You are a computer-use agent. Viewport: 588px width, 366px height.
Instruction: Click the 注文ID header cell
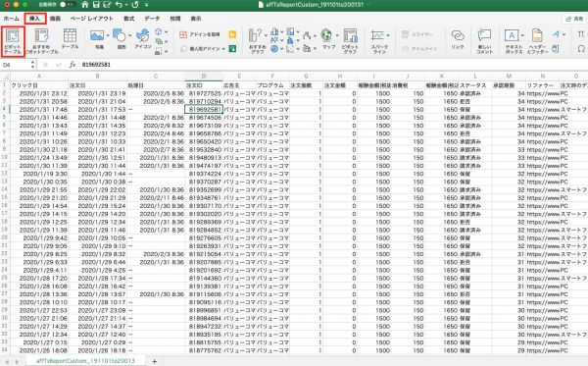pos(204,85)
